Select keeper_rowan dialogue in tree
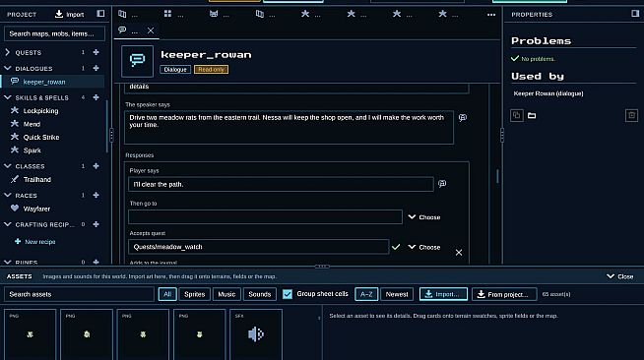The image size is (644, 360). 52,82
